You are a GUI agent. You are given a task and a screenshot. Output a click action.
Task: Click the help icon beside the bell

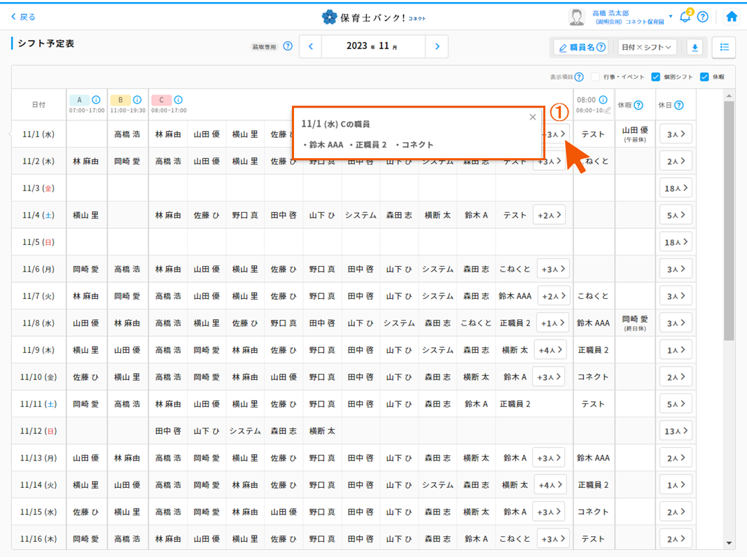click(x=703, y=17)
